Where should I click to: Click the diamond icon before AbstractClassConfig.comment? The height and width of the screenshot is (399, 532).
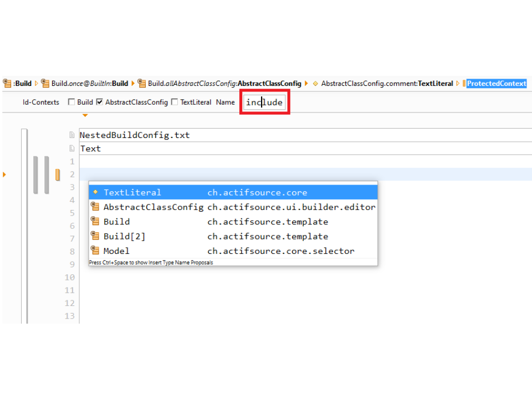click(315, 84)
